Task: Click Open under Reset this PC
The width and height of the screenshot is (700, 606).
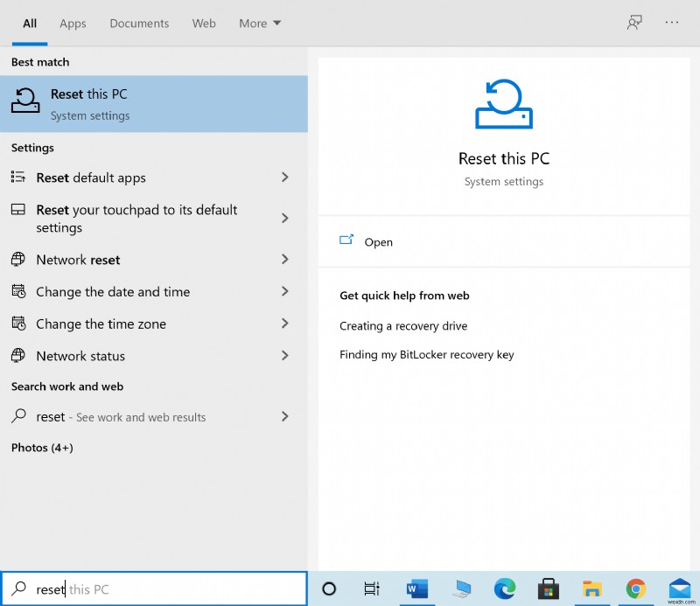Action: coord(378,242)
